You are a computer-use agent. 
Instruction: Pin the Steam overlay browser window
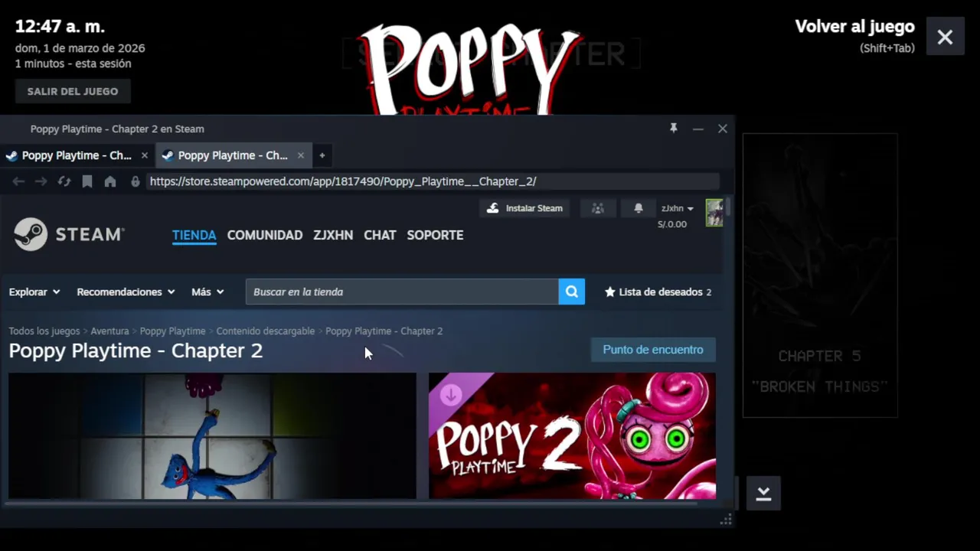coord(674,129)
